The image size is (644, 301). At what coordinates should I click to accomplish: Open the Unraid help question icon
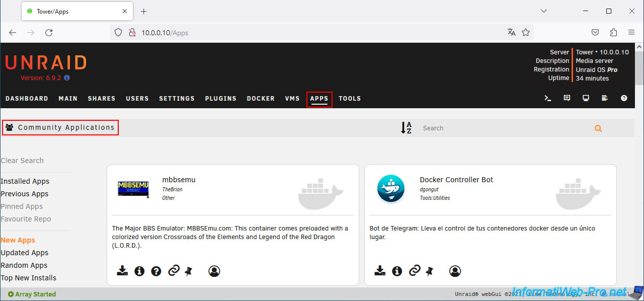click(624, 98)
